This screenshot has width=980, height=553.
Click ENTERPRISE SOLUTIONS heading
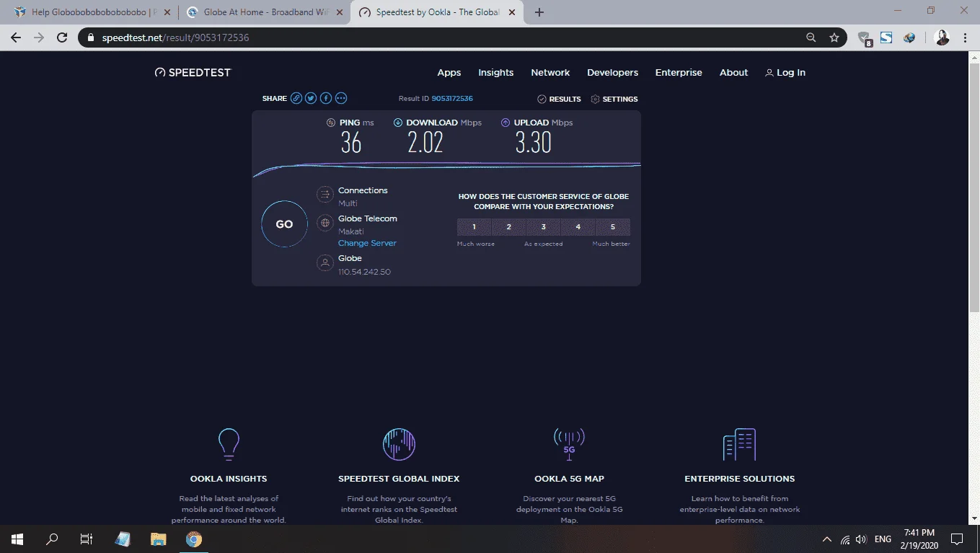coord(739,479)
